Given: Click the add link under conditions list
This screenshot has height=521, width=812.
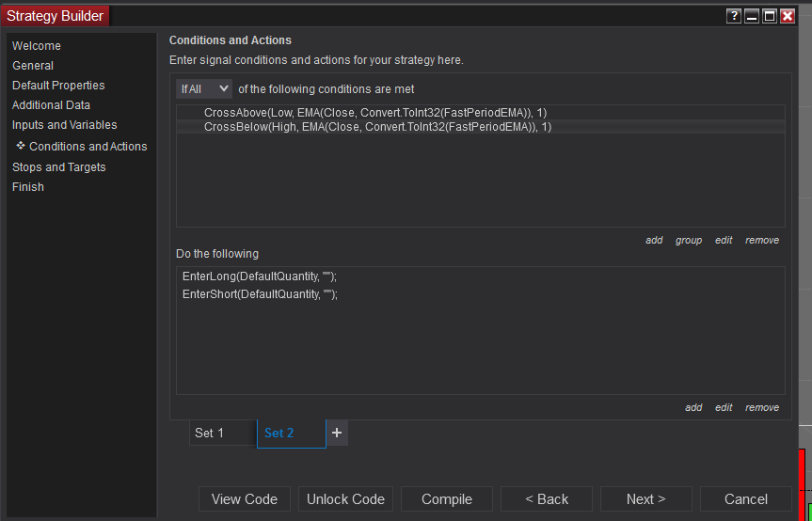Looking at the screenshot, I should pos(654,241).
